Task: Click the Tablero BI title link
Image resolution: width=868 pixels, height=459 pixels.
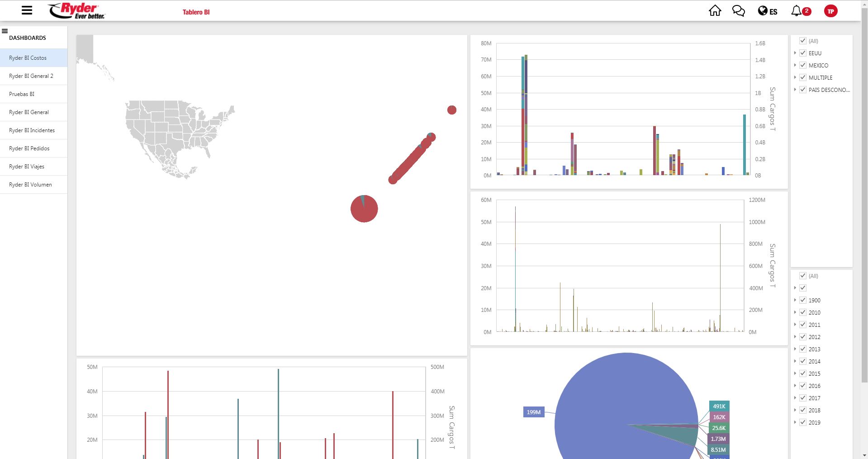Action: coord(196,12)
